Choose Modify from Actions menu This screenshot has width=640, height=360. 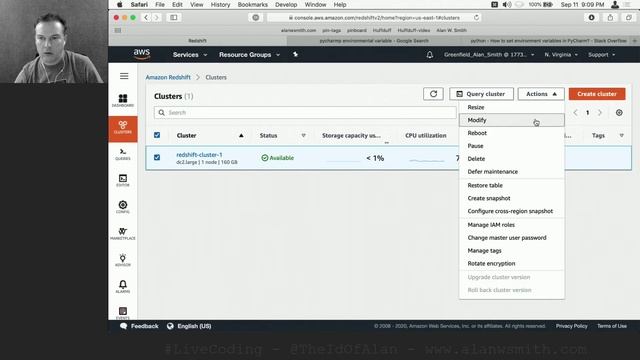pos(512,120)
